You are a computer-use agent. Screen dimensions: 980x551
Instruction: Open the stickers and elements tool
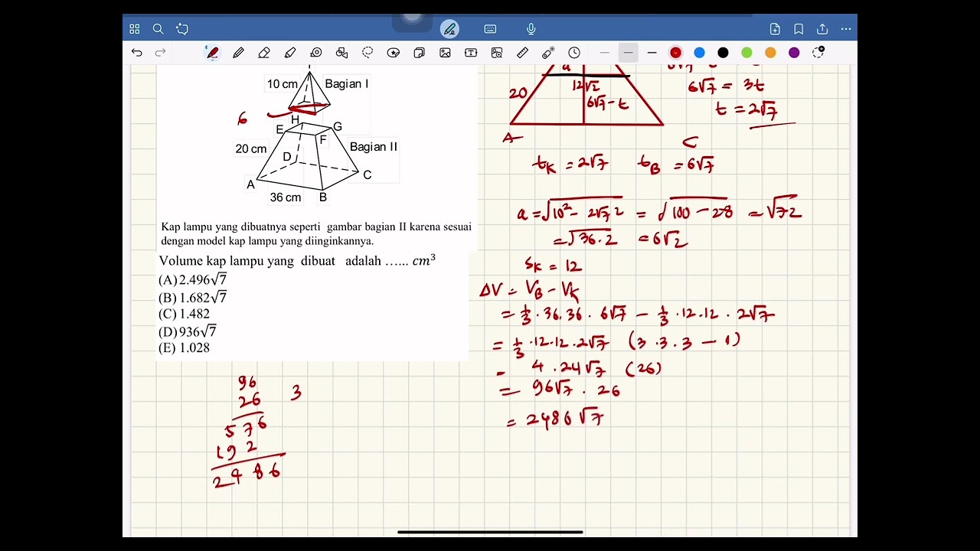pyautogui.click(x=394, y=53)
